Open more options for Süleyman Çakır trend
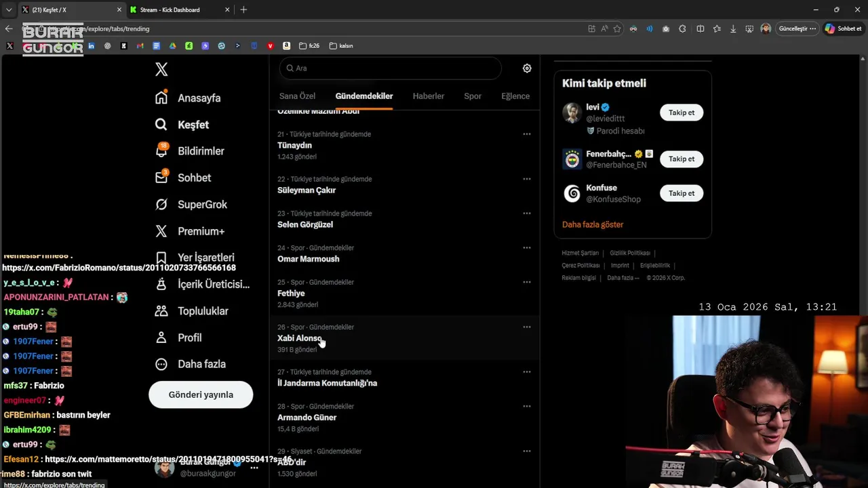The image size is (868, 488). tap(526, 179)
